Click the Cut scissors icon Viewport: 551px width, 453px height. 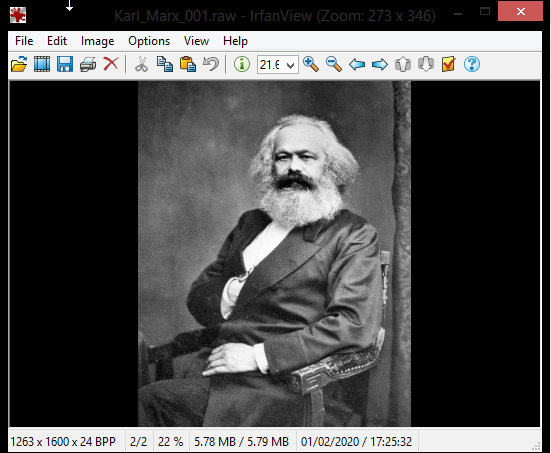click(141, 64)
